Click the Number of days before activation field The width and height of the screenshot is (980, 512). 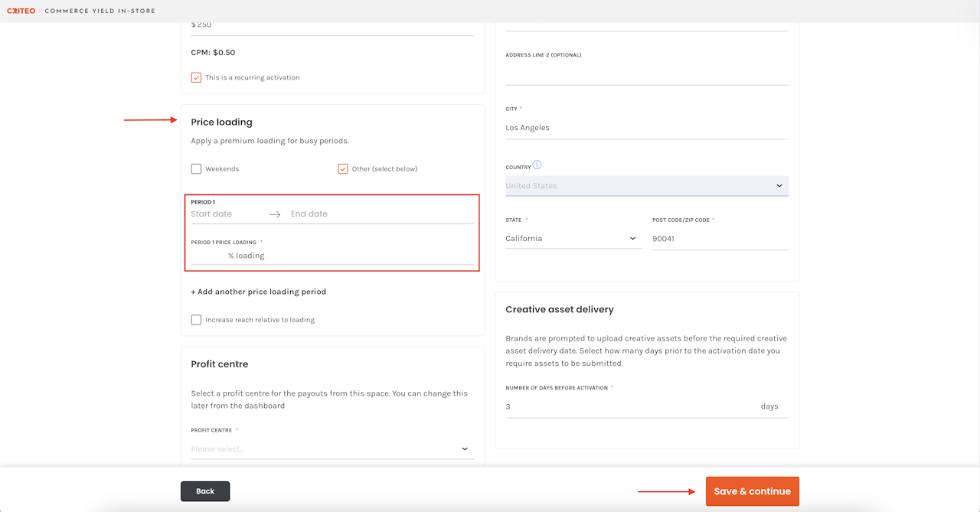click(x=628, y=406)
